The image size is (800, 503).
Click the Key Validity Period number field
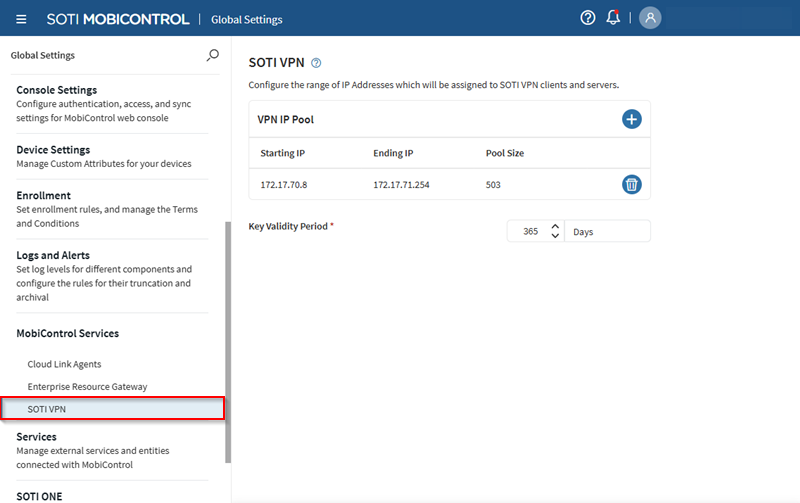(x=530, y=232)
